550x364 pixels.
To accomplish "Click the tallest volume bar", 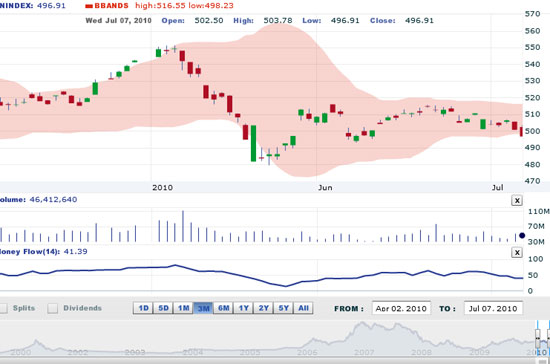I will pyautogui.click(x=183, y=226).
